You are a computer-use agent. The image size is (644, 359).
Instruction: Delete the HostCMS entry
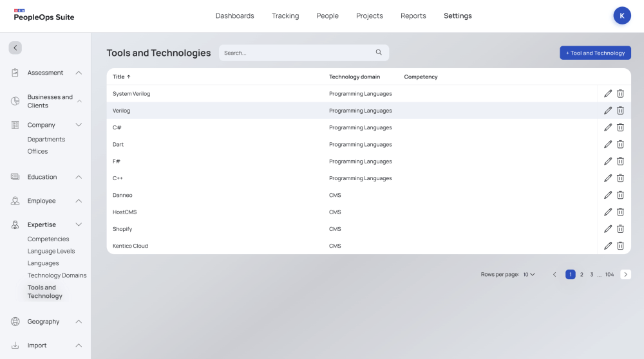620,212
